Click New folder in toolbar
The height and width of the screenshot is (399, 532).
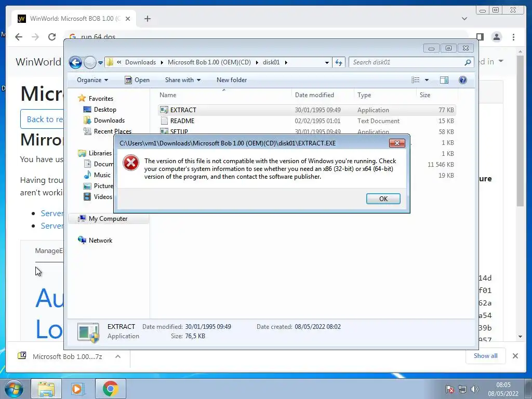pyautogui.click(x=232, y=80)
